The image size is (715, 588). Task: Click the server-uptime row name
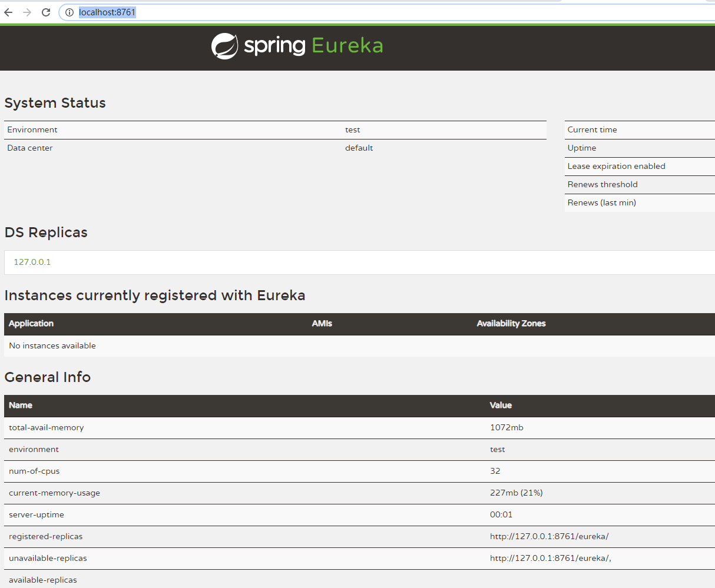(37, 515)
